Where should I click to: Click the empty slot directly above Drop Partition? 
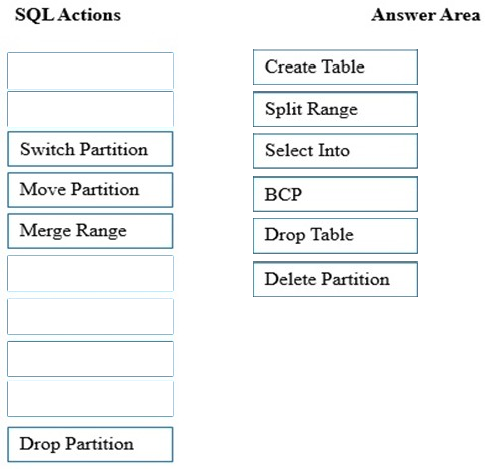pyautogui.click(x=90, y=399)
